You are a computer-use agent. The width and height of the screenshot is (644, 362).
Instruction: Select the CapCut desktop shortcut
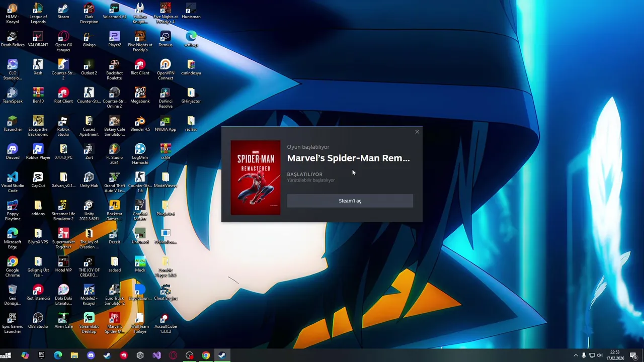coord(38,180)
